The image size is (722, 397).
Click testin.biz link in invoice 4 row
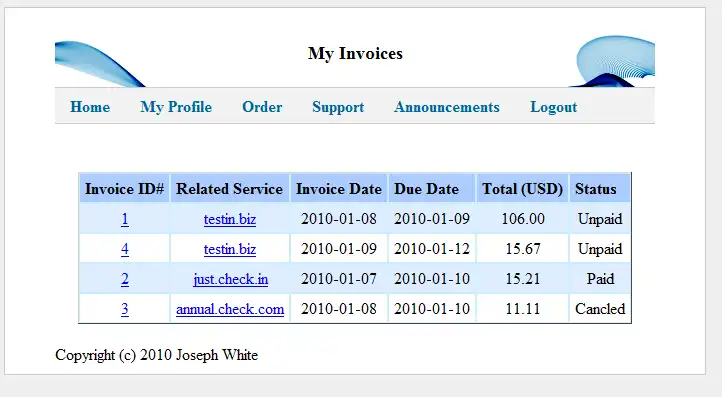(230, 249)
